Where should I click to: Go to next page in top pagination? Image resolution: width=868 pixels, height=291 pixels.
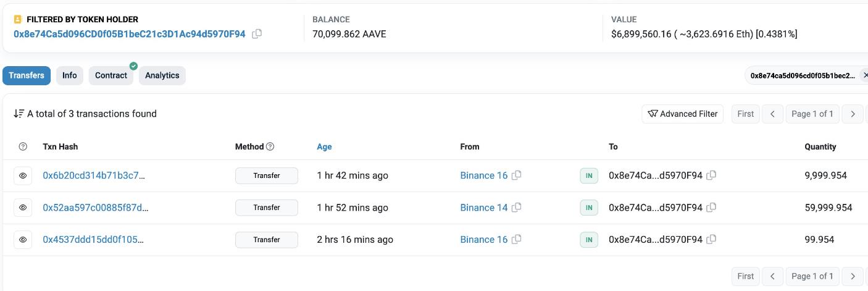point(853,114)
